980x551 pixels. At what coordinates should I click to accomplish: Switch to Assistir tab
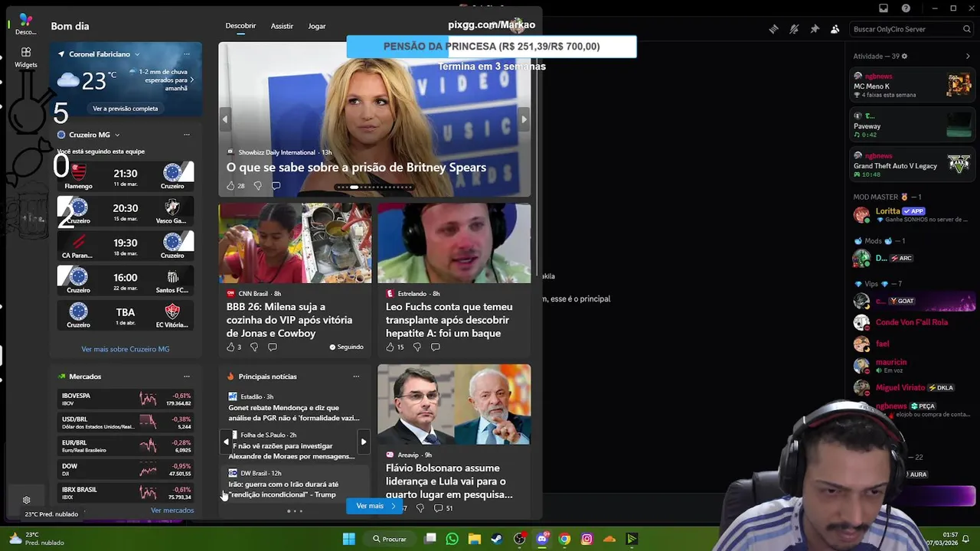pyautogui.click(x=282, y=26)
